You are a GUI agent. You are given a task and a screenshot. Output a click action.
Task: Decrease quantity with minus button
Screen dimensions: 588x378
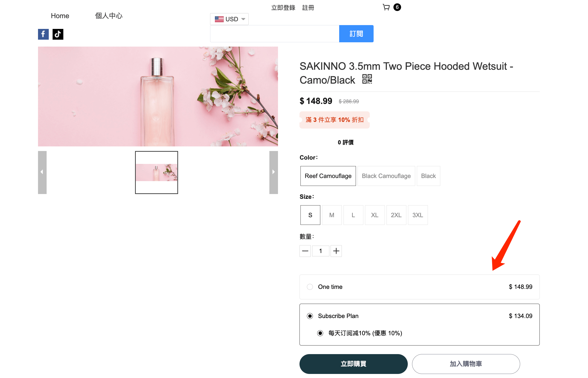click(x=305, y=251)
